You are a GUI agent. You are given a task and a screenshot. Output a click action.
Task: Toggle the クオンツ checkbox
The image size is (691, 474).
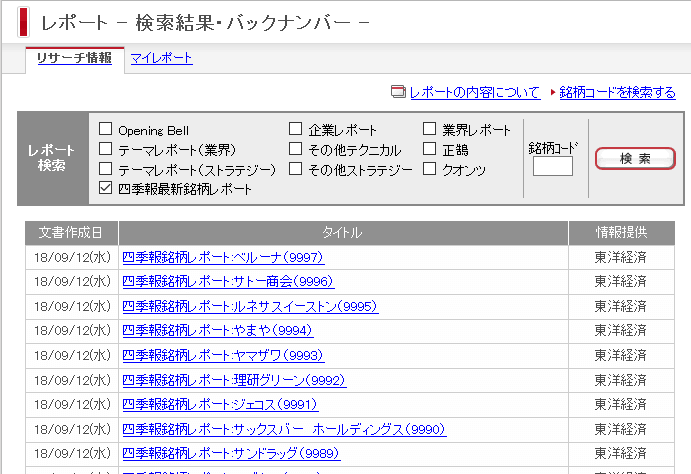(x=429, y=169)
